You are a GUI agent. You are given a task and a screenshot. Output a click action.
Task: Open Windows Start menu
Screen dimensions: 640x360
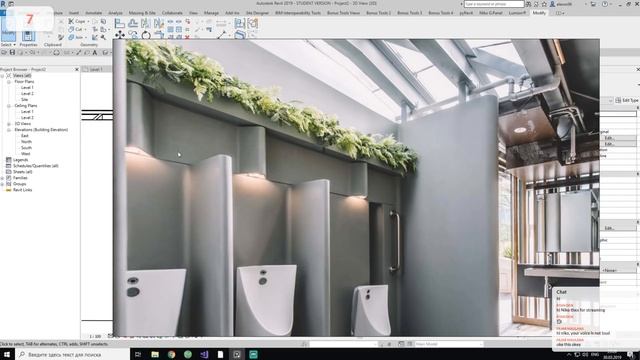tap(7, 354)
